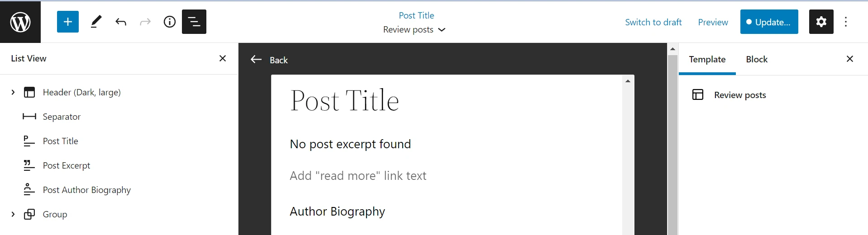Toggle the Settings gear sidebar
This screenshot has height=235, width=868.
point(821,22)
